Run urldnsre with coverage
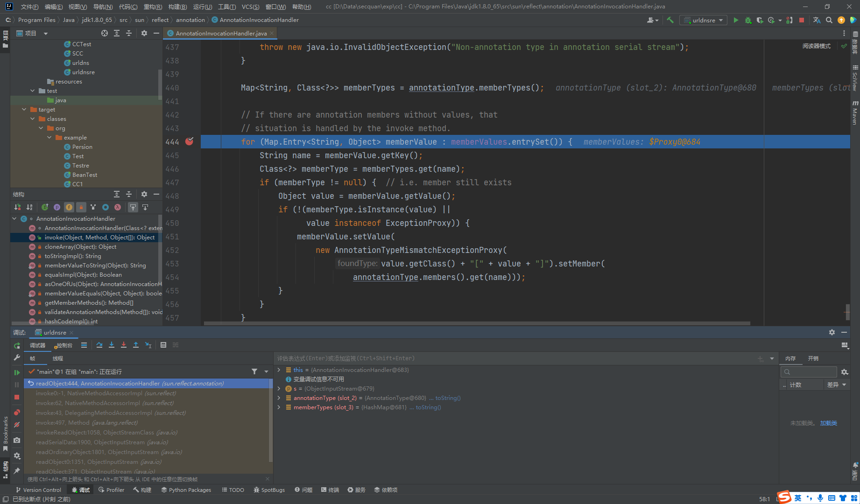The image size is (860, 504). point(760,20)
